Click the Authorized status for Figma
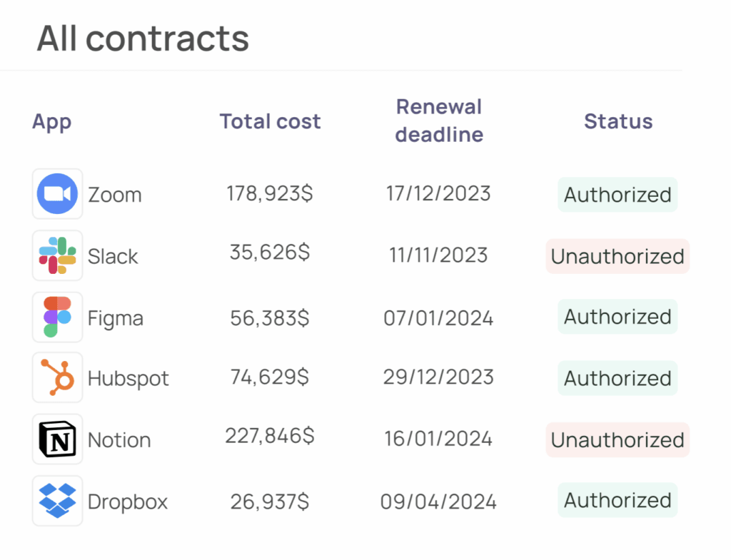Screen dimensions: 731x560 tap(617, 317)
